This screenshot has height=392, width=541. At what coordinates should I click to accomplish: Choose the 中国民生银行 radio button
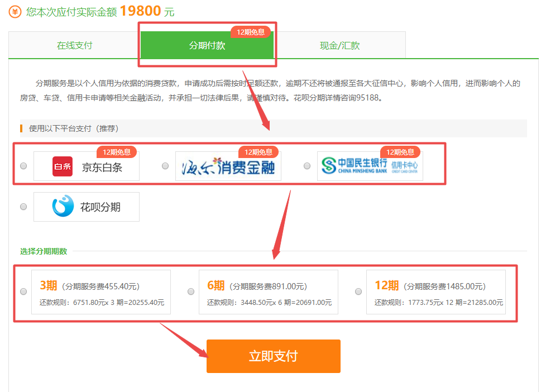point(307,166)
